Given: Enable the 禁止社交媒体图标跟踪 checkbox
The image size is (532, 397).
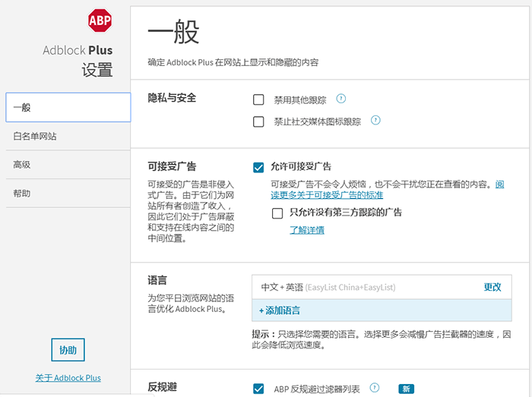Looking at the screenshot, I should [x=258, y=121].
